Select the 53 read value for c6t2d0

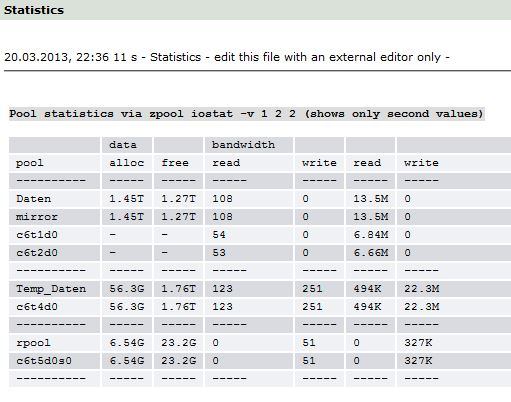point(219,253)
